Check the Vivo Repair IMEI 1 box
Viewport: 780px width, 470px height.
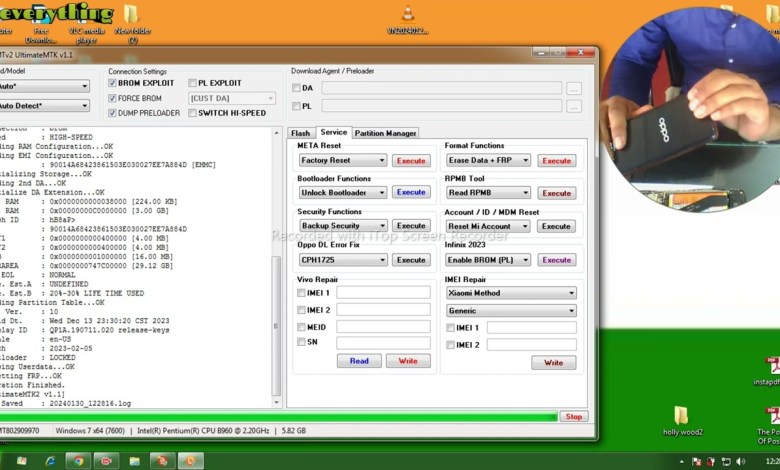coord(301,293)
